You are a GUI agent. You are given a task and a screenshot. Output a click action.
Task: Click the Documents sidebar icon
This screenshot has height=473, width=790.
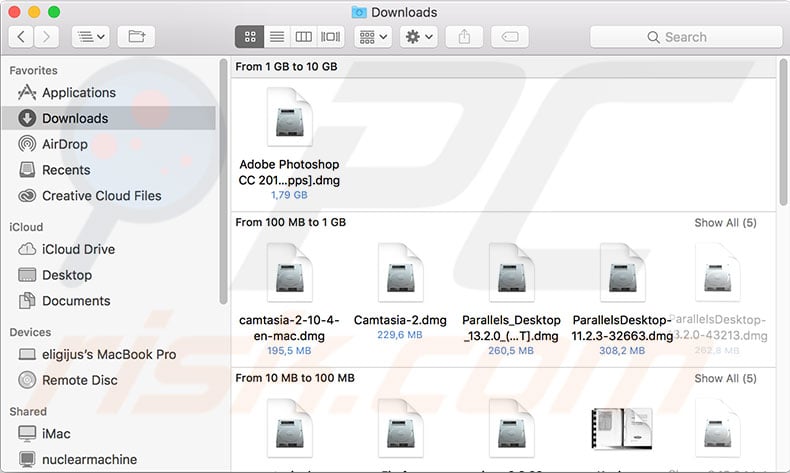27,300
